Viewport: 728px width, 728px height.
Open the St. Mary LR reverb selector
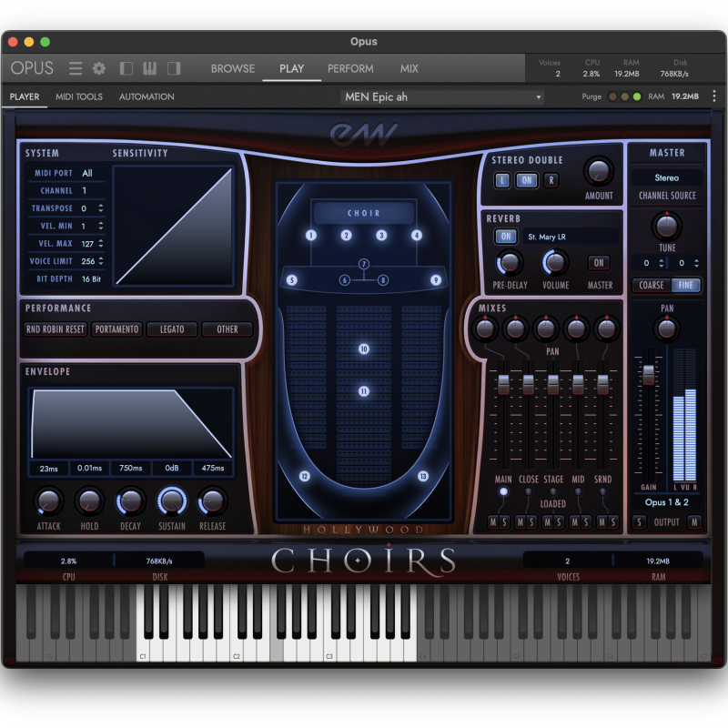pos(571,237)
